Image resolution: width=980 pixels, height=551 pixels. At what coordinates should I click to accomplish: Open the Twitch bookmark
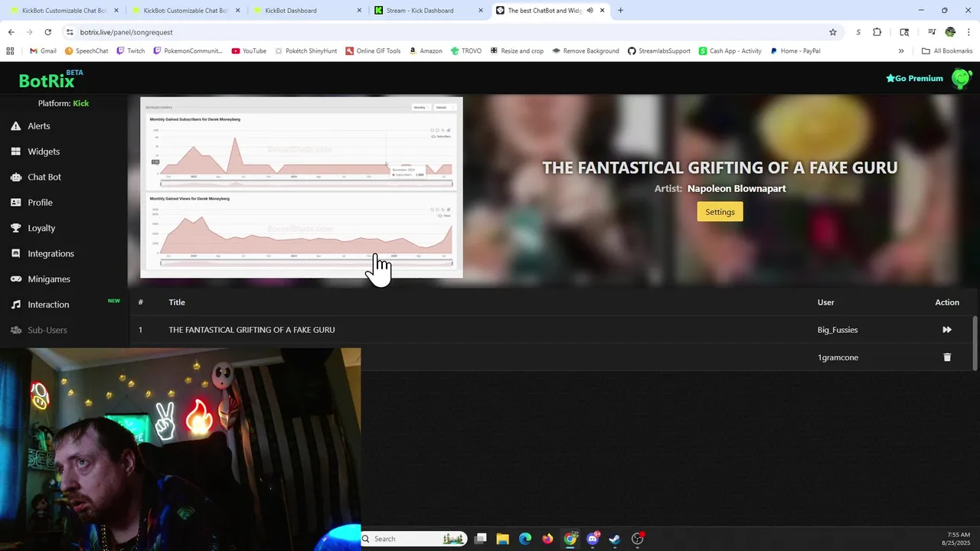(130, 51)
